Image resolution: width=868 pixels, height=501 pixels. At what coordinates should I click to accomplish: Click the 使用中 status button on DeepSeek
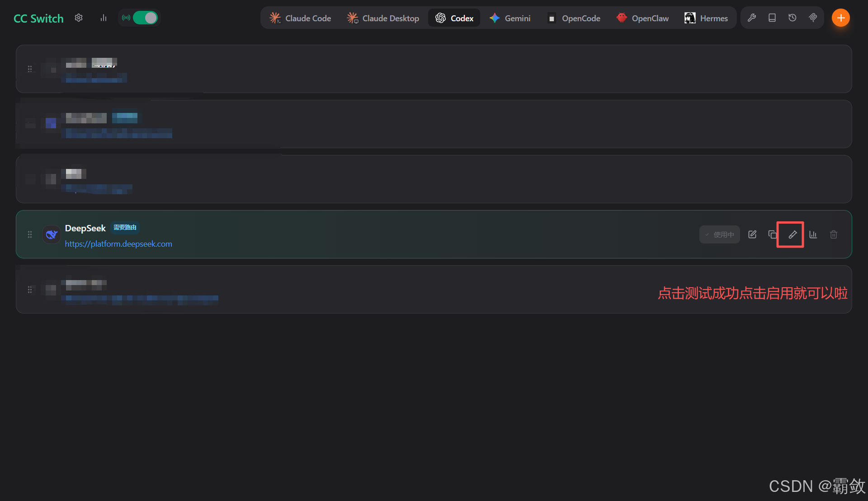pos(720,234)
